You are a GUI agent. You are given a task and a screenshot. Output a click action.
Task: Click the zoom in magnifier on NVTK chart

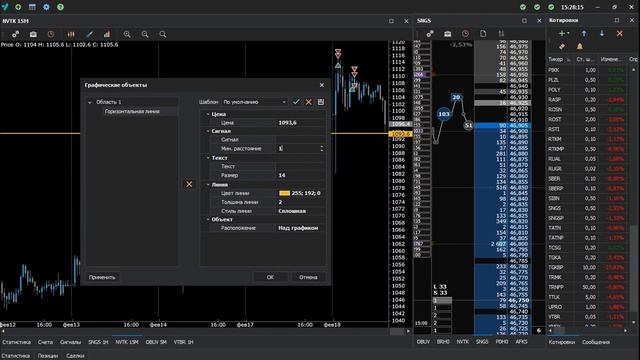click(x=127, y=34)
